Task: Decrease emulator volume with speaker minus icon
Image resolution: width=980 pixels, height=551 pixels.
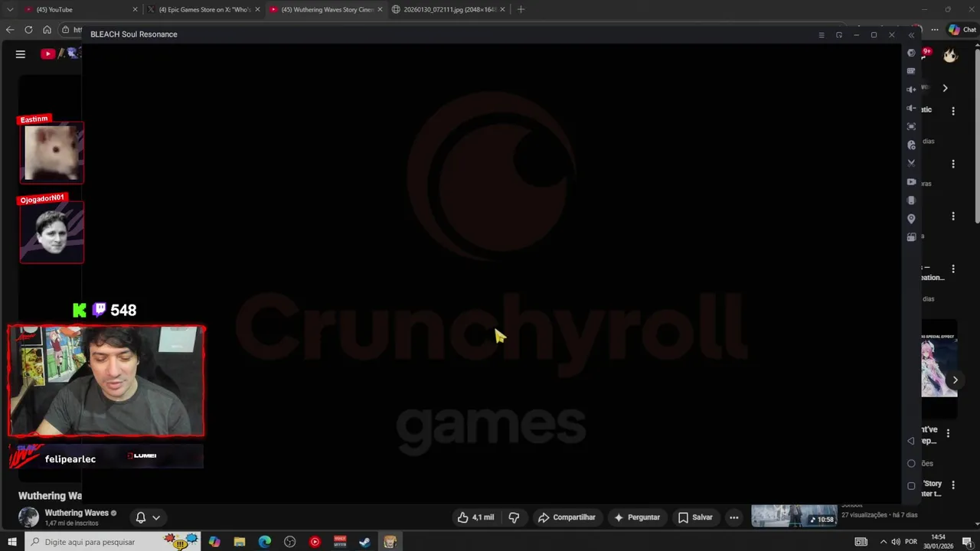Action: coord(911,108)
